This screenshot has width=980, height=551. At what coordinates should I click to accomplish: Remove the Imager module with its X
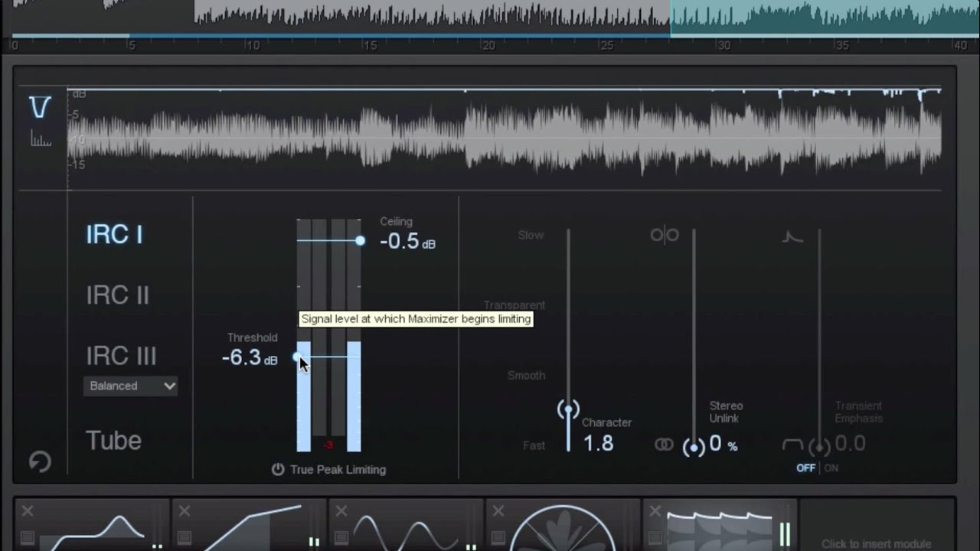tap(498, 511)
